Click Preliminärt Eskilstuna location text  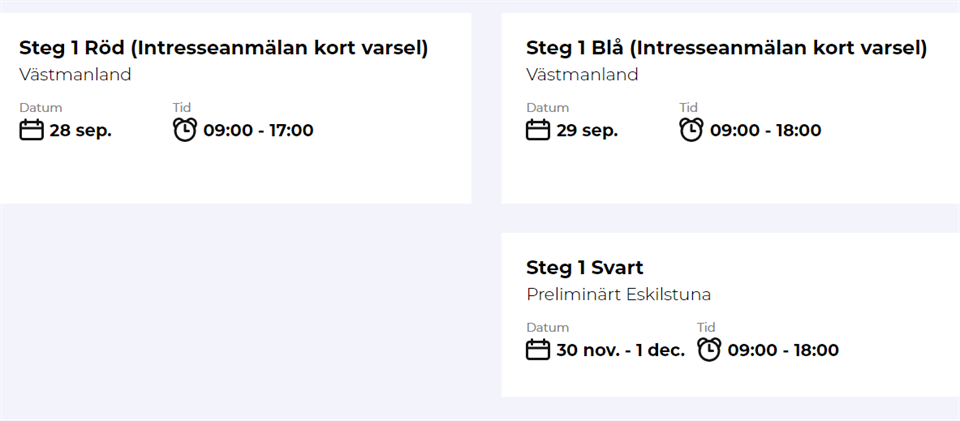(x=618, y=295)
